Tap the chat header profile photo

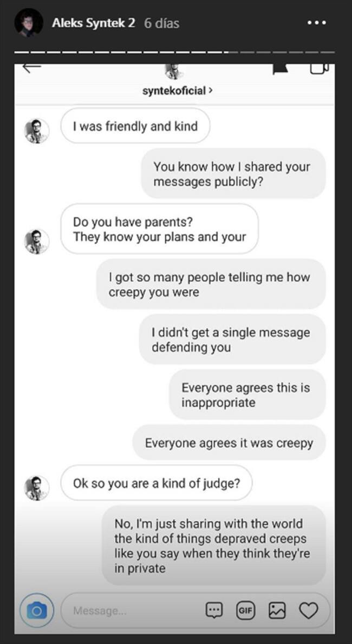[x=174, y=70]
